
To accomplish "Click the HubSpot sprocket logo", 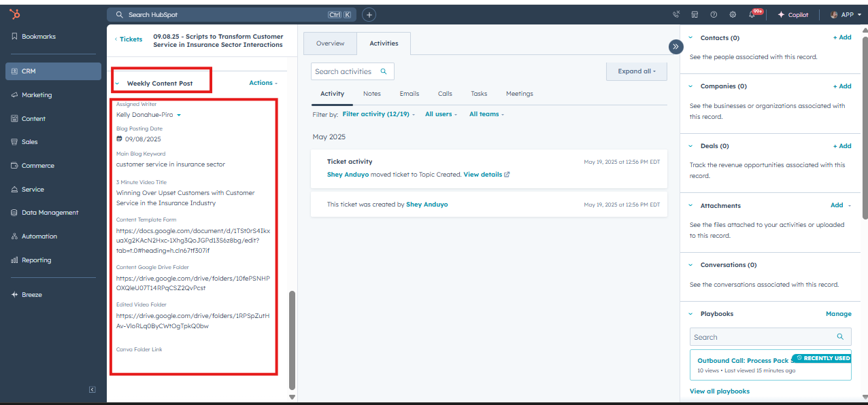I will coord(14,14).
